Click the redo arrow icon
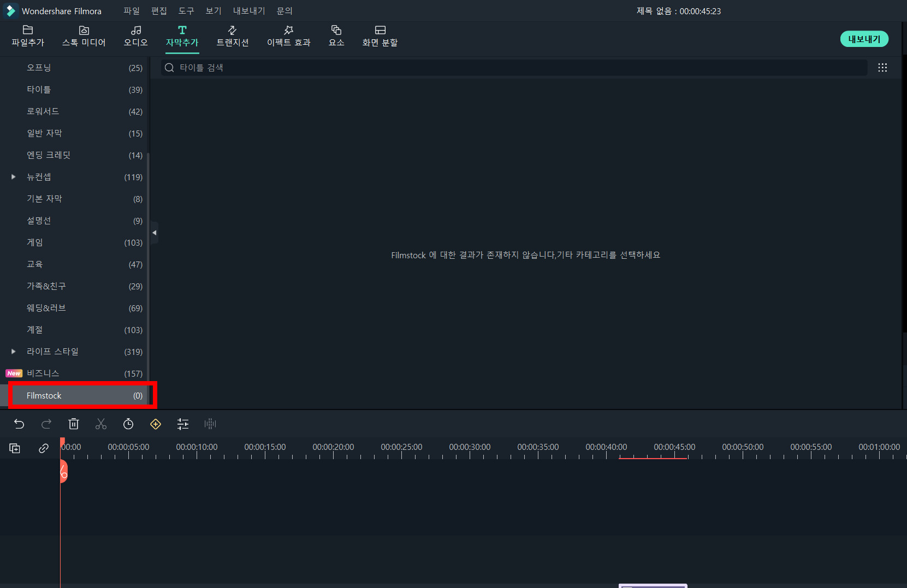907x588 pixels. tap(46, 424)
